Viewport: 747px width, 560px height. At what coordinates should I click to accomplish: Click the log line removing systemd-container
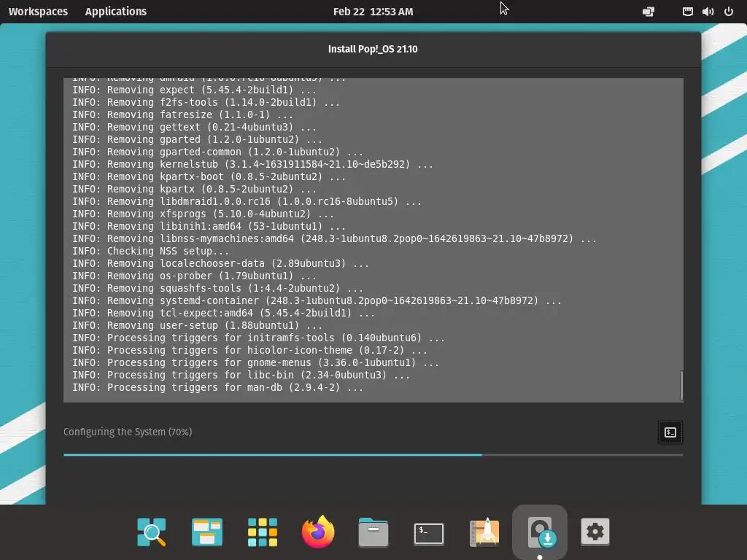[317, 300]
